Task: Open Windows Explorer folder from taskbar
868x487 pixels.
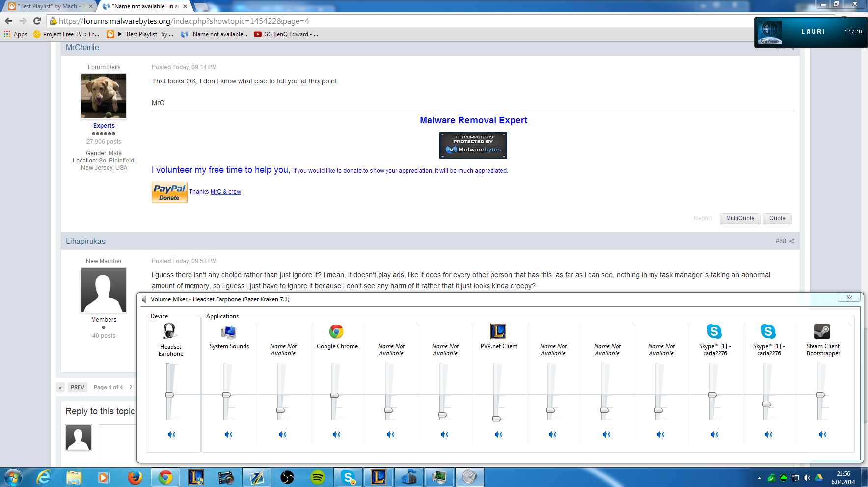Action: point(74,477)
